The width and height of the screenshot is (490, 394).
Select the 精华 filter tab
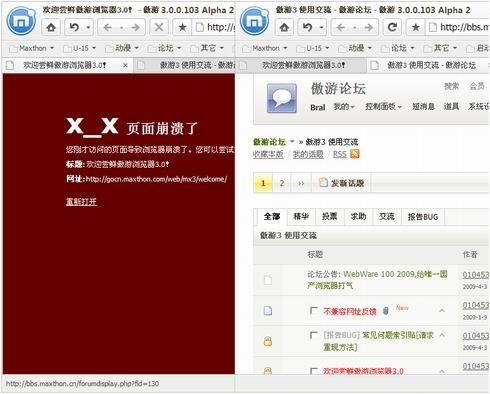point(301,217)
